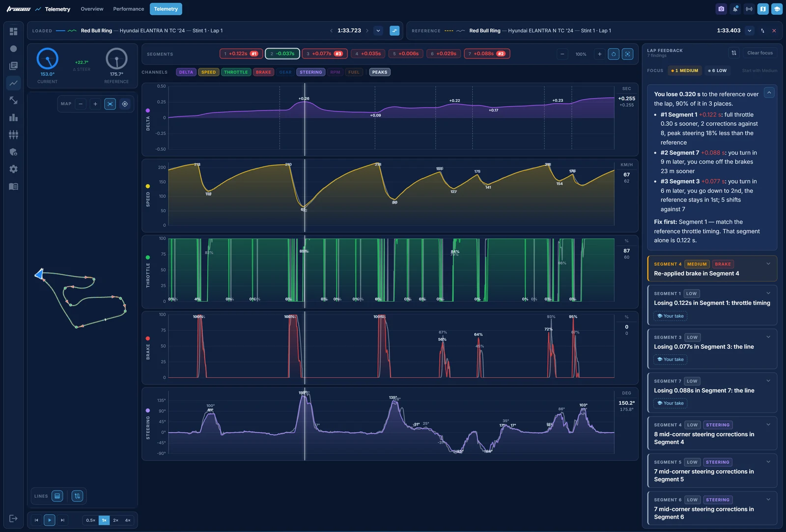Click the play button
The height and width of the screenshot is (532, 786).
(50, 520)
